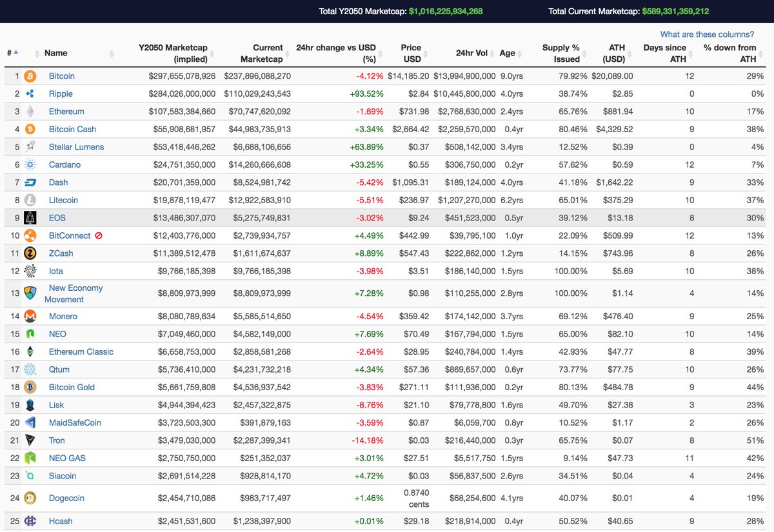The width and height of the screenshot is (774, 532).
Task: Click the Bitcoin Gold logo icon
Action: click(30, 387)
